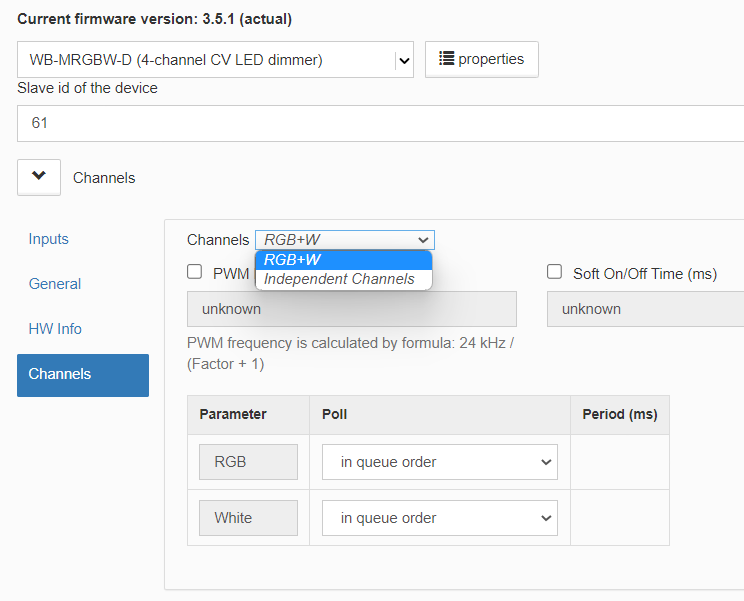The image size is (744, 601).
Task: Open RGB poll mode dropdown
Action: tap(439, 462)
